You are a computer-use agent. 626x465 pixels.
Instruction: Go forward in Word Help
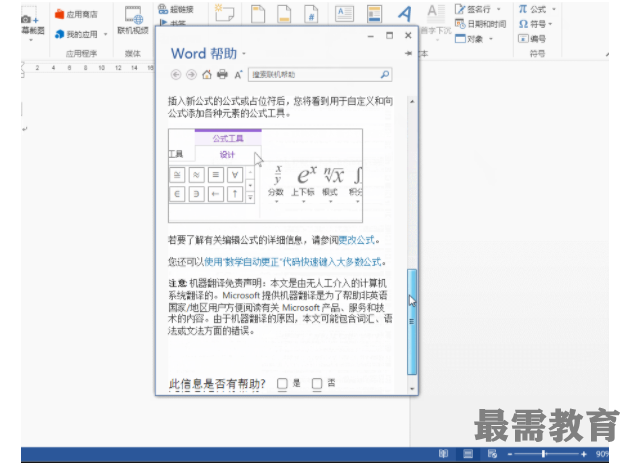tap(191, 75)
